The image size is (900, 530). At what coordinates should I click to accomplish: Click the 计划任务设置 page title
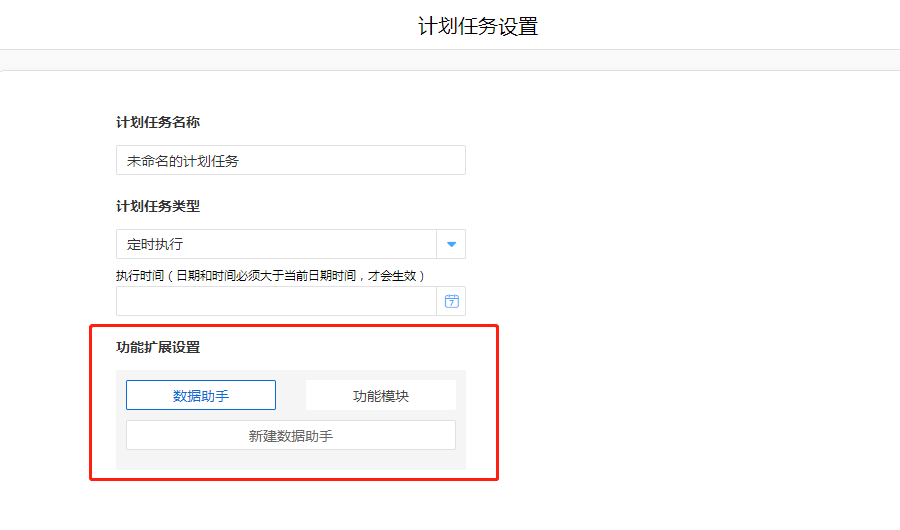coord(477,26)
